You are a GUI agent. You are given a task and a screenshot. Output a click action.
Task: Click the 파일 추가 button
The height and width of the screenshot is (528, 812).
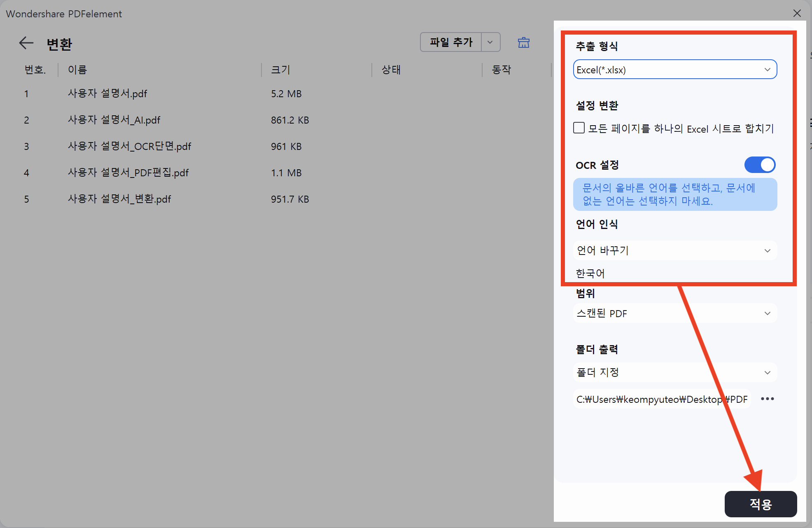(x=451, y=42)
